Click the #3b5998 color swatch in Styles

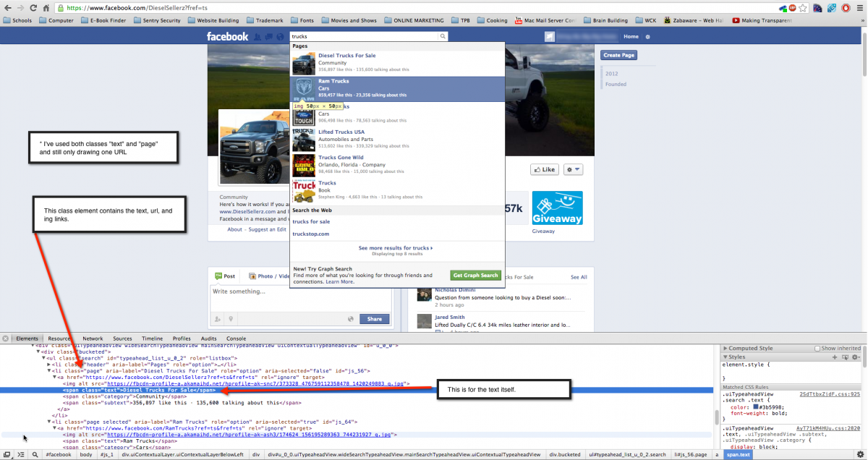coord(756,408)
